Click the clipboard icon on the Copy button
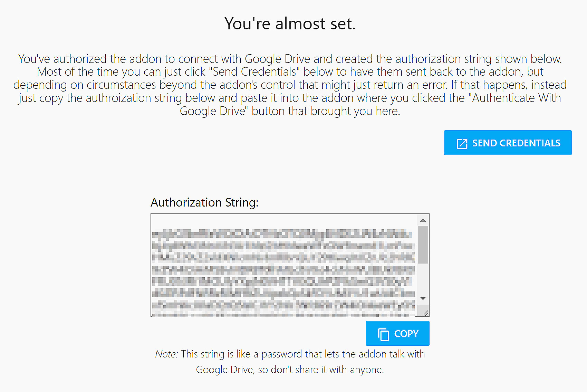Viewport: 587px width, 392px height. (x=383, y=334)
